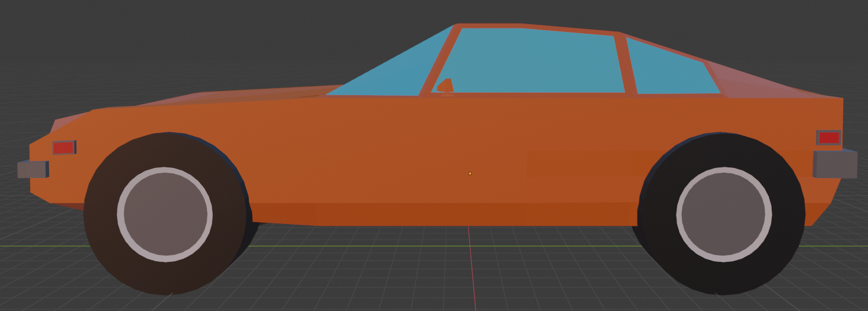Click the car's object origin dot

[x=470, y=173]
